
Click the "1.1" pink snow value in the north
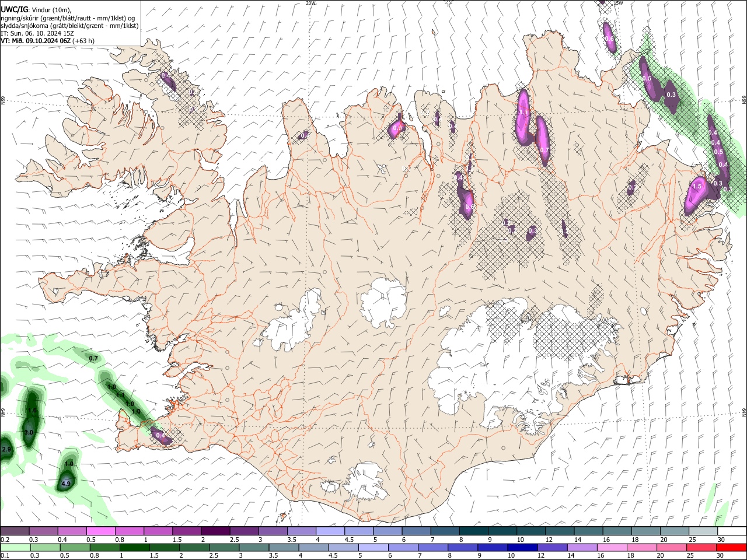[523, 113]
